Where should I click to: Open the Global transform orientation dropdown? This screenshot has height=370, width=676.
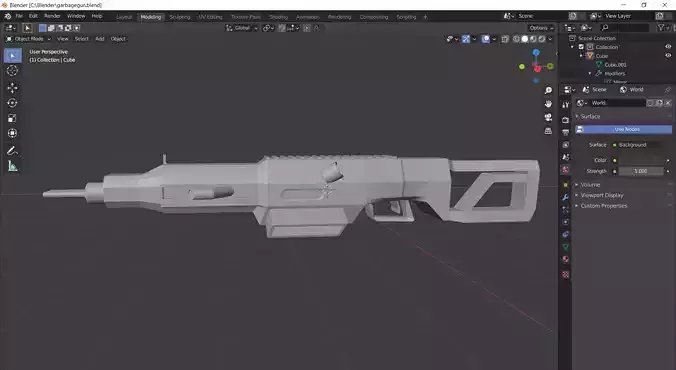pos(242,28)
